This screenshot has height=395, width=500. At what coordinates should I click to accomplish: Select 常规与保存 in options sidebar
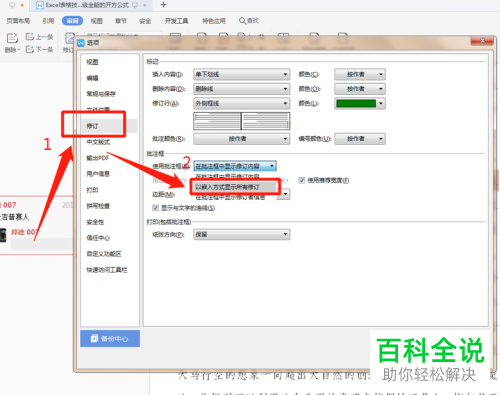click(101, 94)
